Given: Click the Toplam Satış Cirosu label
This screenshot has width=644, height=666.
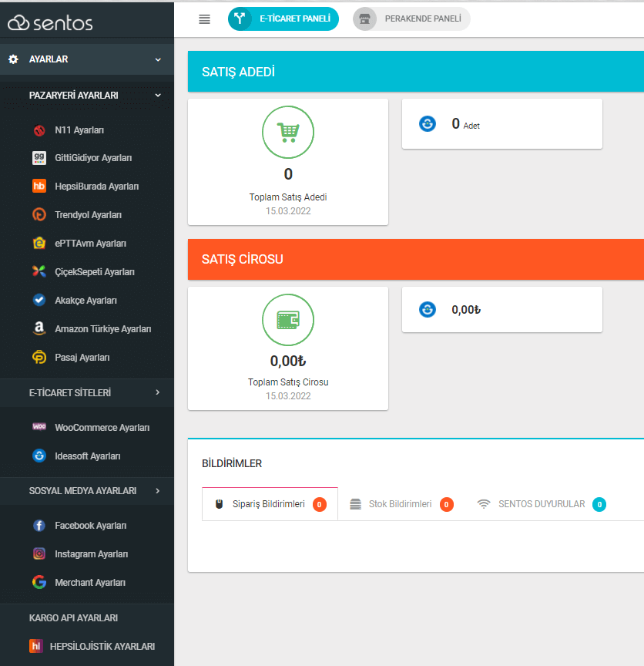Looking at the screenshot, I should click(x=288, y=382).
